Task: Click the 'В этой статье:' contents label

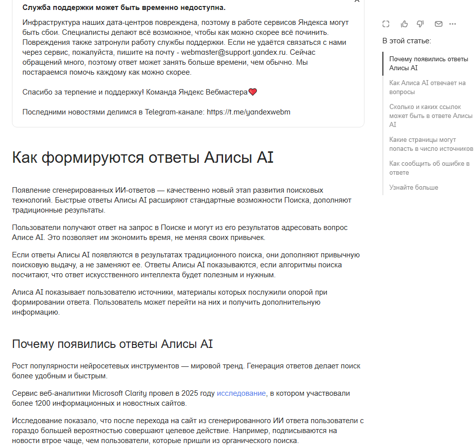Action: pos(406,41)
